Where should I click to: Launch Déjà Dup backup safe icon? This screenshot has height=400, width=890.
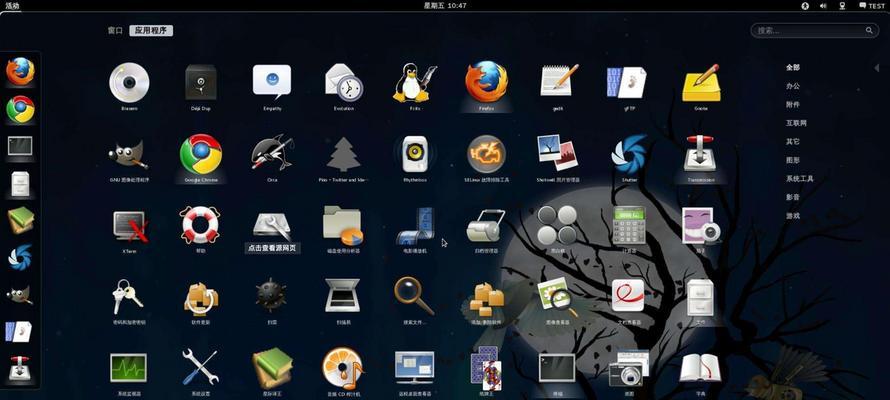coord(201,83)
